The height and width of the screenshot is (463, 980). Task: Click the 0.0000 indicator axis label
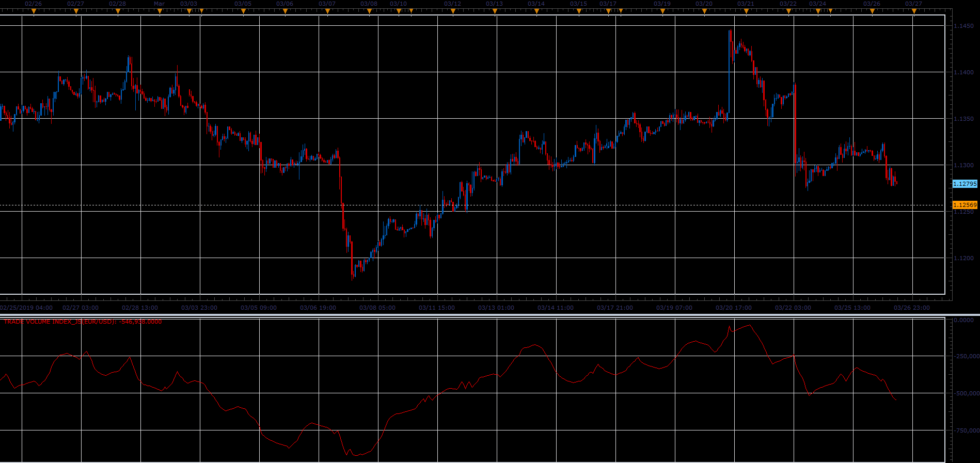click(x=963, y=320)
